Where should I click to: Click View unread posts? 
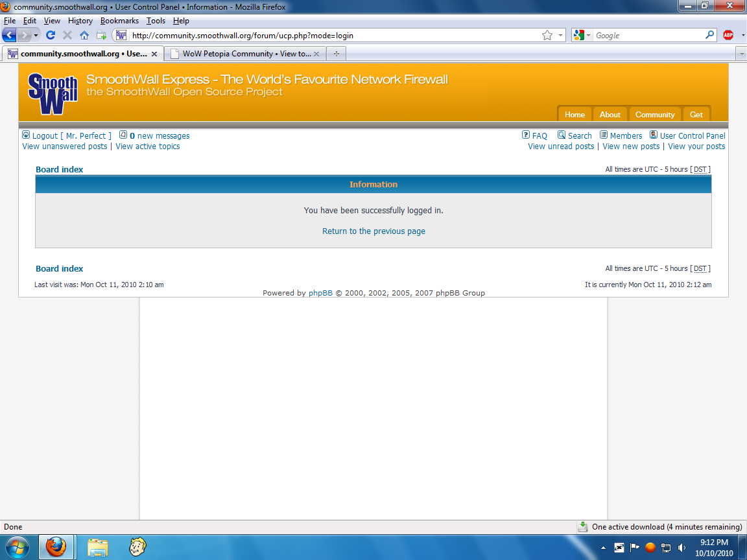561,146
